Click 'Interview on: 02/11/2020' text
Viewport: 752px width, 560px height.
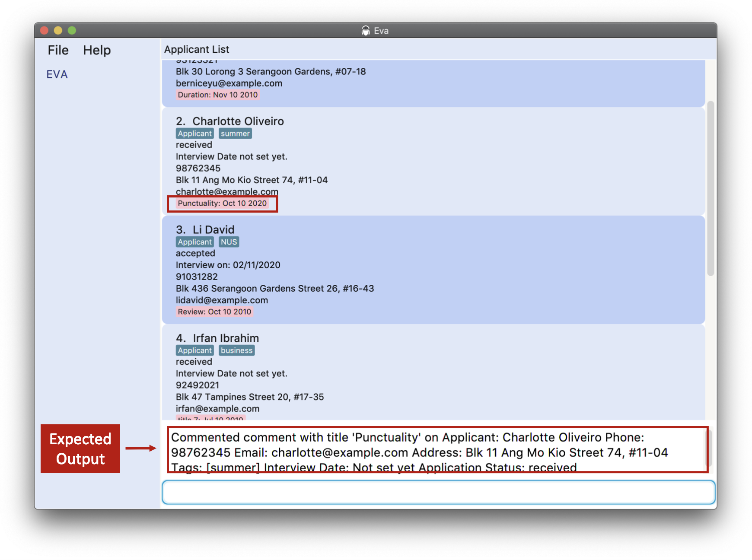pyautogui.click(x=228, y=265)
